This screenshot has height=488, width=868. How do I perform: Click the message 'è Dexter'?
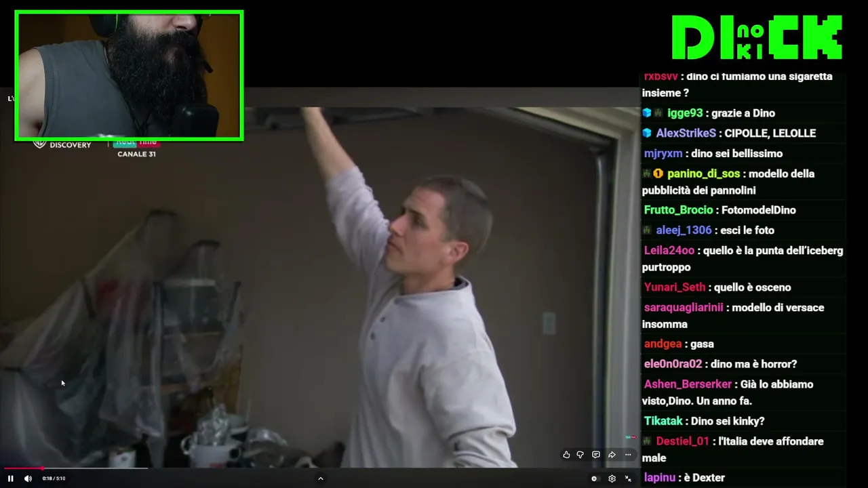coord(705,478)
